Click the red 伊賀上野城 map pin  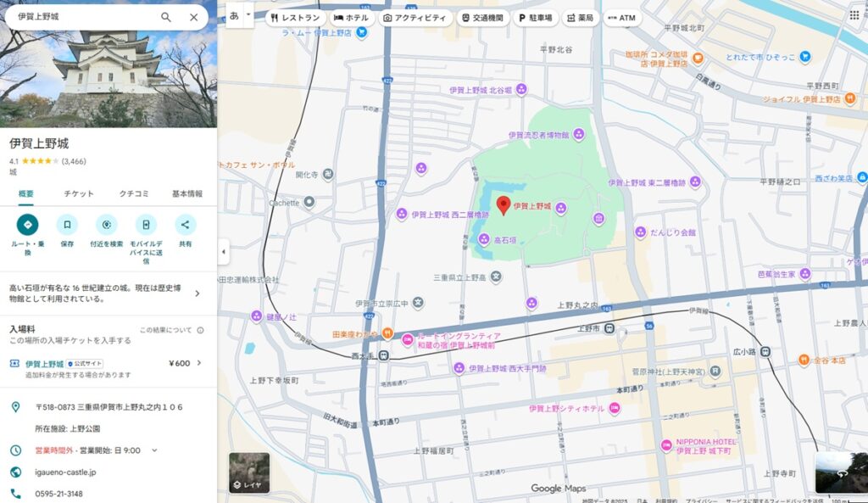(x=503, y=205)
